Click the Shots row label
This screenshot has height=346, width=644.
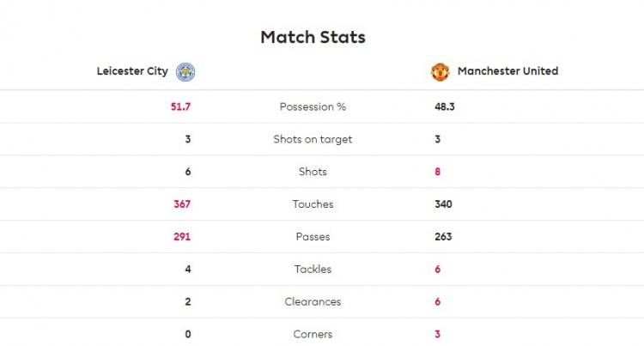click(313, 172)
